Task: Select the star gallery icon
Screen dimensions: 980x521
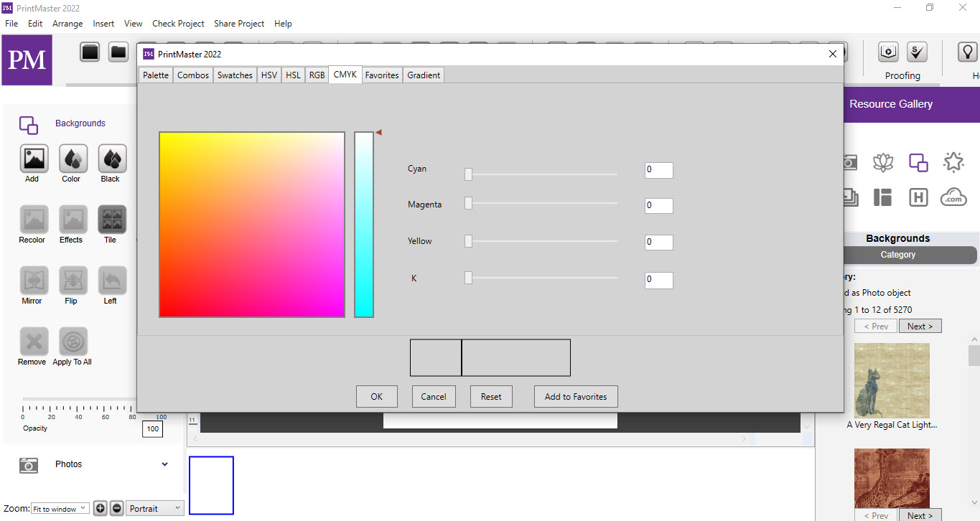Action: coord(953,162)
